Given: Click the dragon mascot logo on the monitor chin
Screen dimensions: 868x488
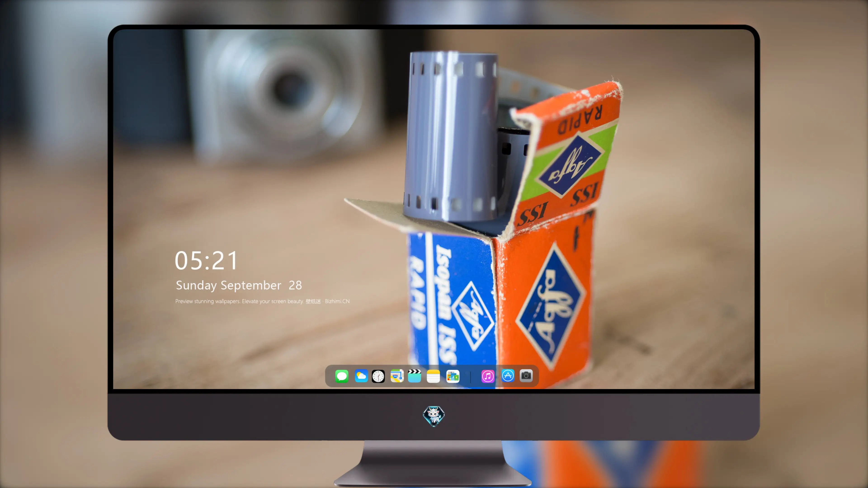Looking at the screenshot, I should click(434, 416).
